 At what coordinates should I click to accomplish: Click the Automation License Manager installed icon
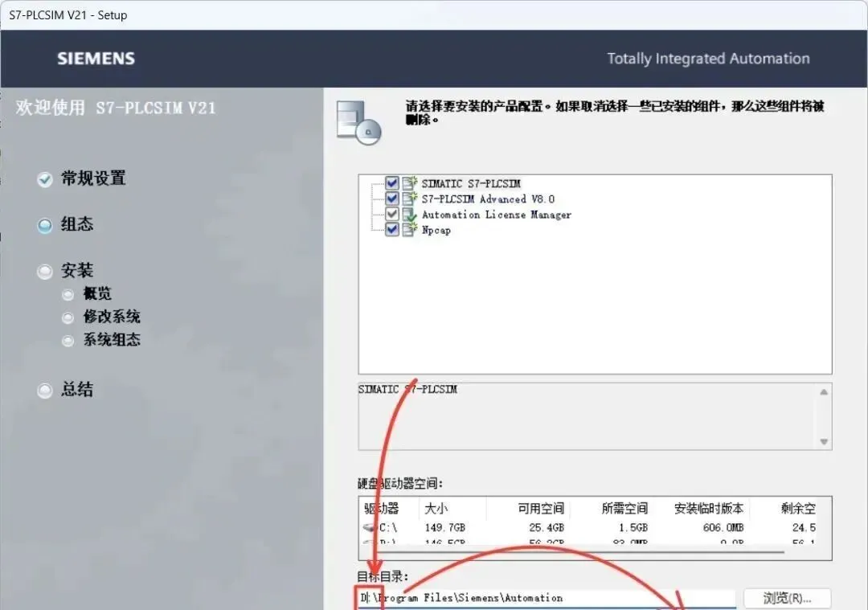pos(410,215)
